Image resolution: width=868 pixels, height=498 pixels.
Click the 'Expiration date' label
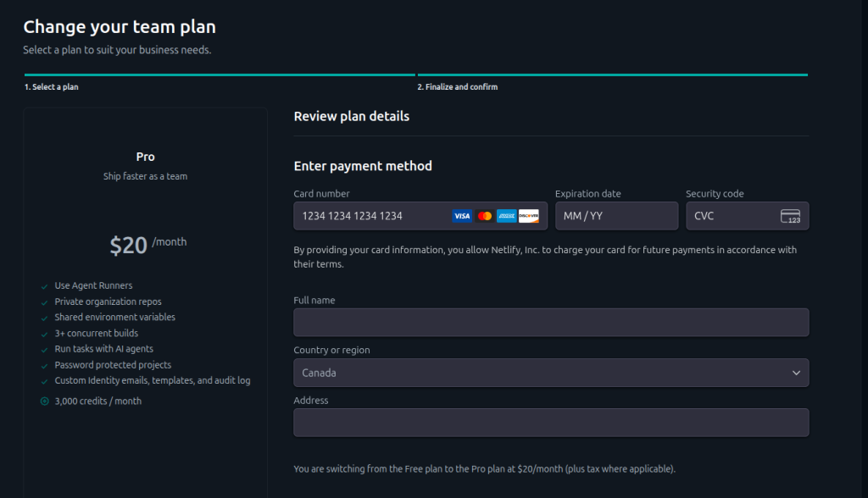[588, 194]
